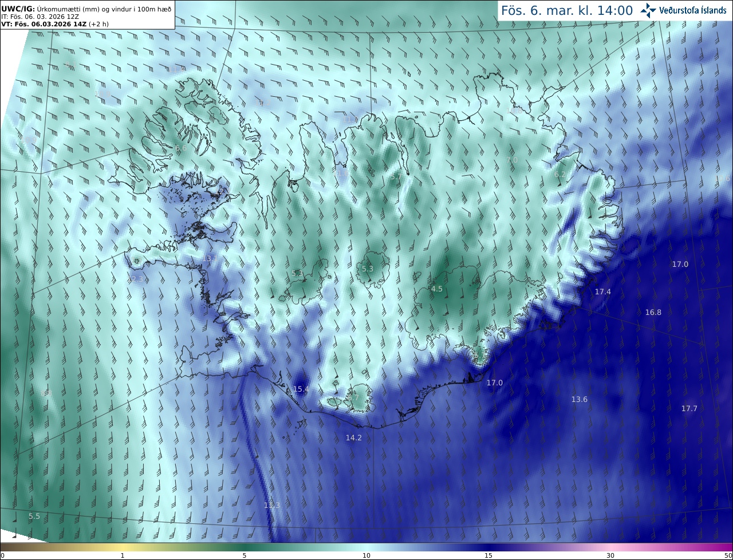Click the colorbar tick label 1
This screenshot has width=733, height=560.
[122, 555]
